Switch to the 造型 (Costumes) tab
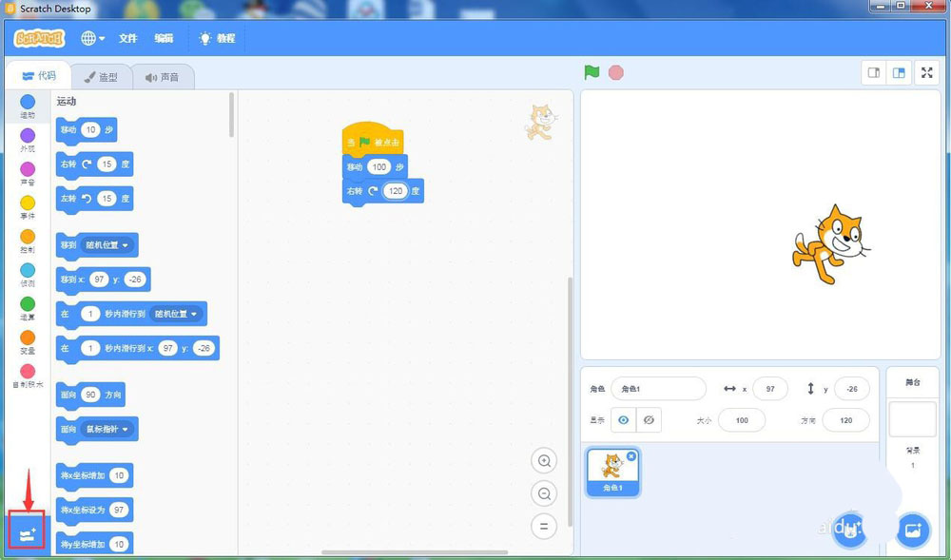The height and width of the screenshot is (560, 951). (102, 75)
